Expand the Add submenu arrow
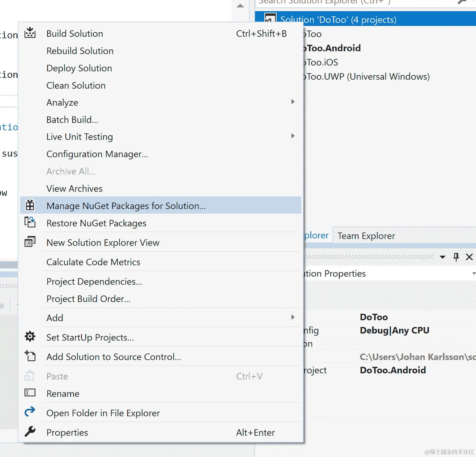This screenshot has height=457, width=476. (293, 317)
